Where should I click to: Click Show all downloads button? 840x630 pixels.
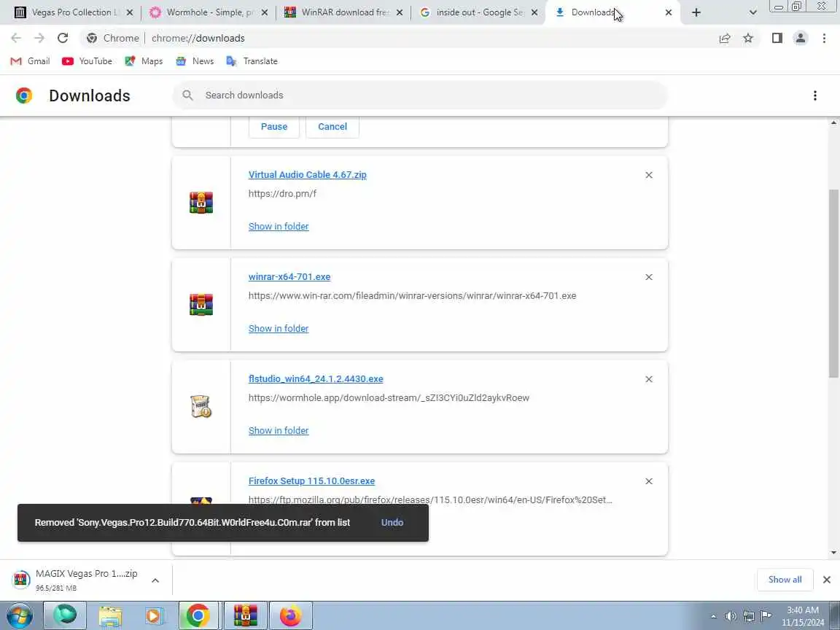click(x=785, y=580)
